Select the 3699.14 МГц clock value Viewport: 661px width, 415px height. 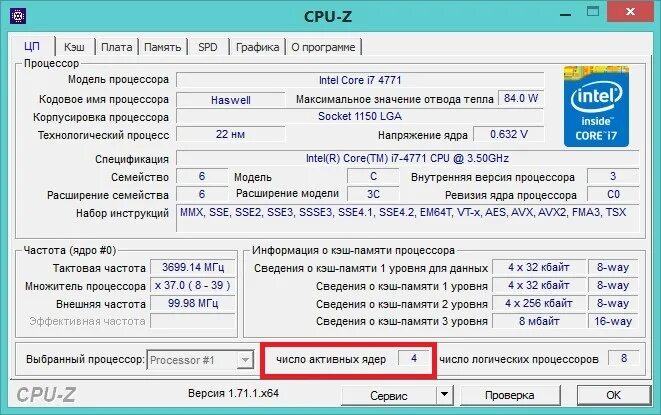[193, 267]
